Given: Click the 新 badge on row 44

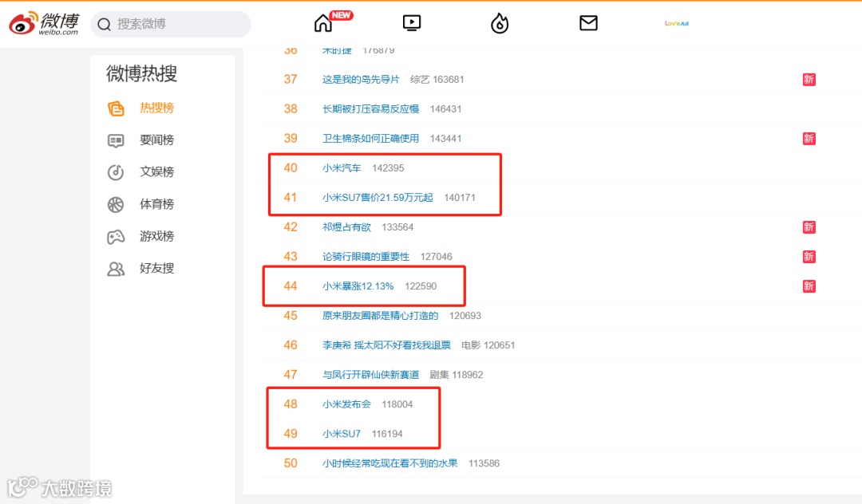Looking at the screenshot, I should click(809, 286).
